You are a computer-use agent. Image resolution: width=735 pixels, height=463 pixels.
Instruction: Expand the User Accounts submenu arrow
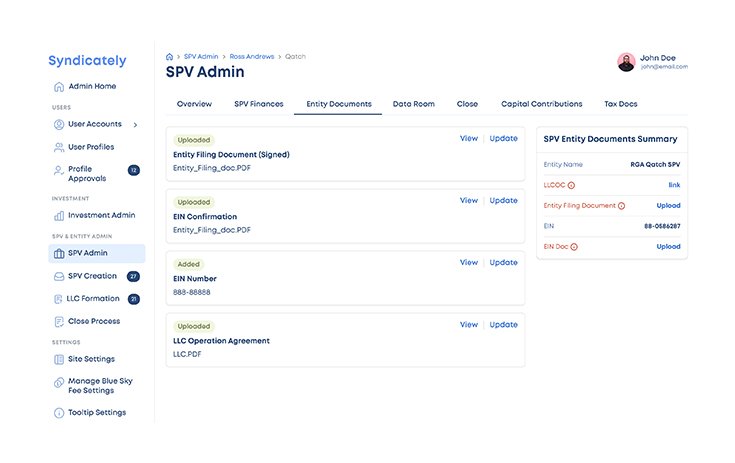(135, 125)
